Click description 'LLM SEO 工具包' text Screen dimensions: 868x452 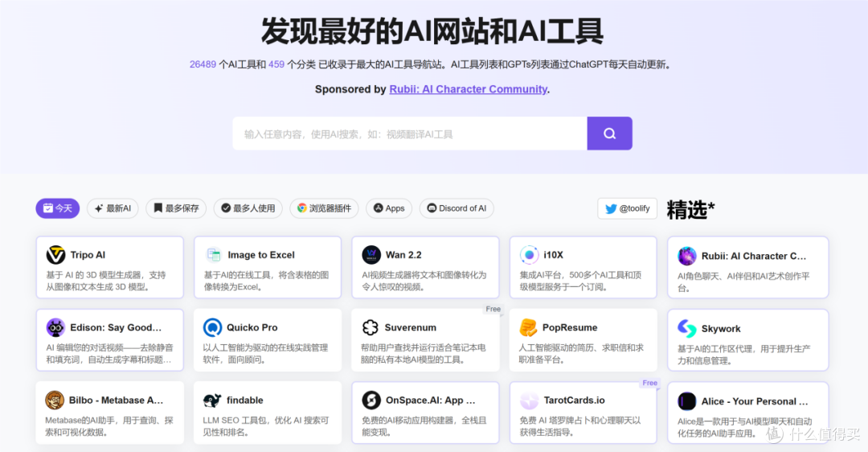click(x=235, y=420)
